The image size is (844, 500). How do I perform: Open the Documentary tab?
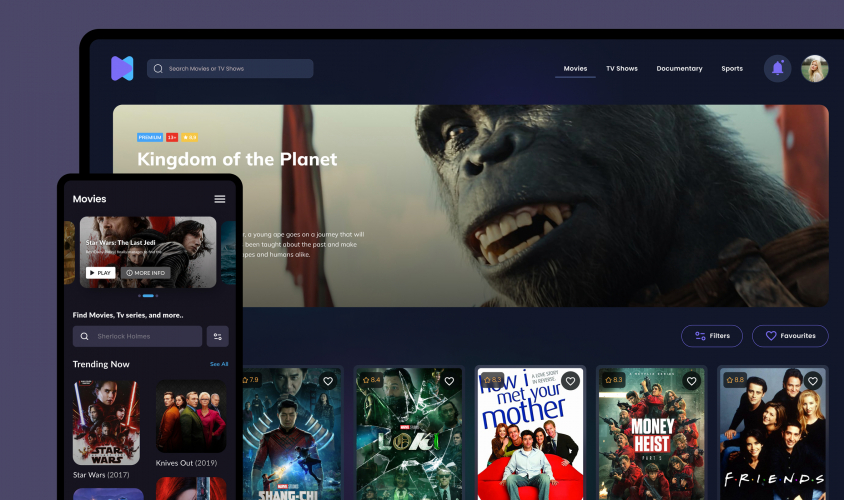pyautogui.click(x=679, y=68)
